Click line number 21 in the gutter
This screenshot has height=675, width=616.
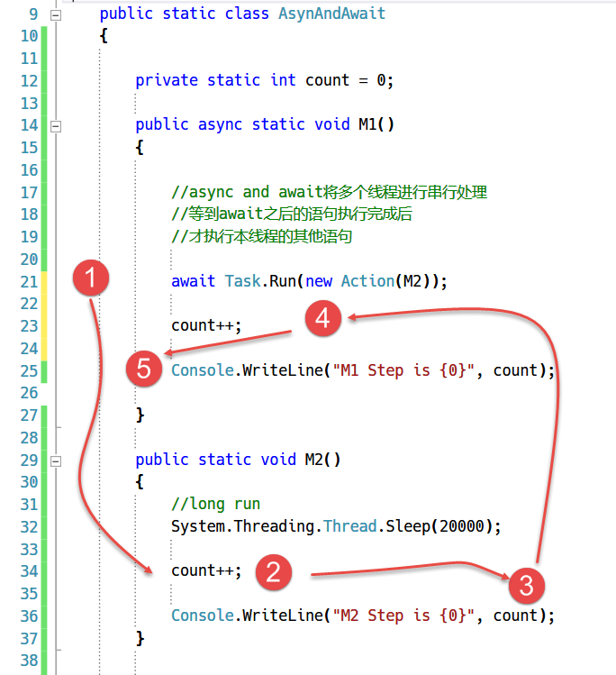[x=29, y=281]
